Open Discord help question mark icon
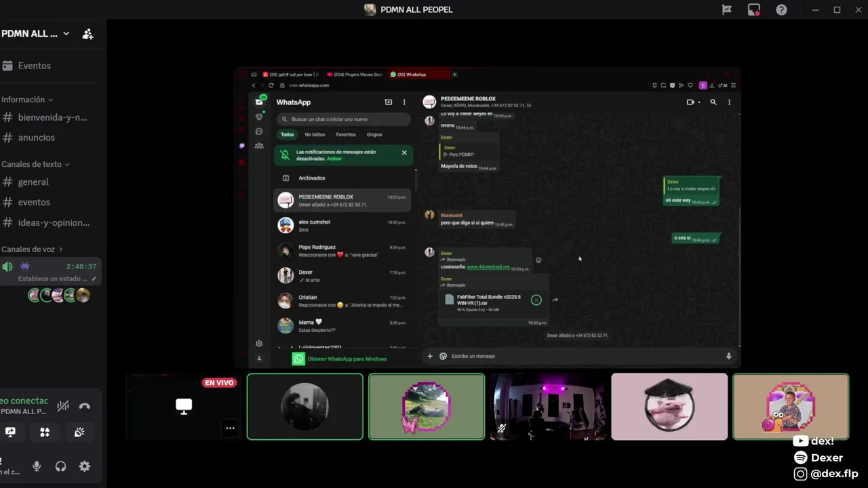The height and width of the screenshot is (488, 868). [x=781, y=9]
